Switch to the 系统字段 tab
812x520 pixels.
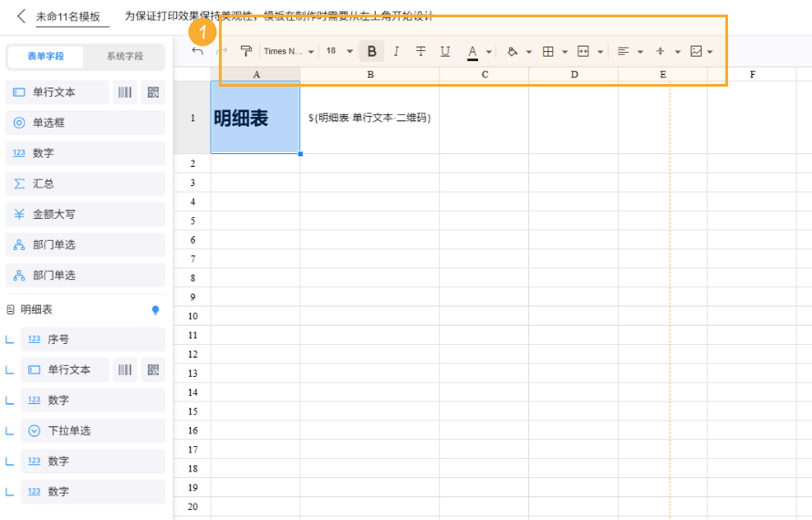(x=125, y=57)
